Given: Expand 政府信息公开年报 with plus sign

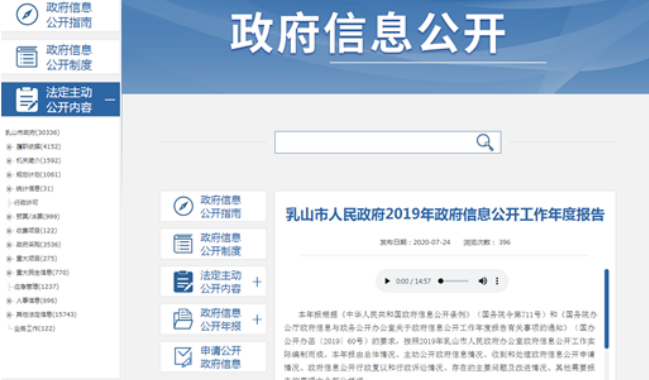Looking at the screenshot, I should tap(257, 320).
